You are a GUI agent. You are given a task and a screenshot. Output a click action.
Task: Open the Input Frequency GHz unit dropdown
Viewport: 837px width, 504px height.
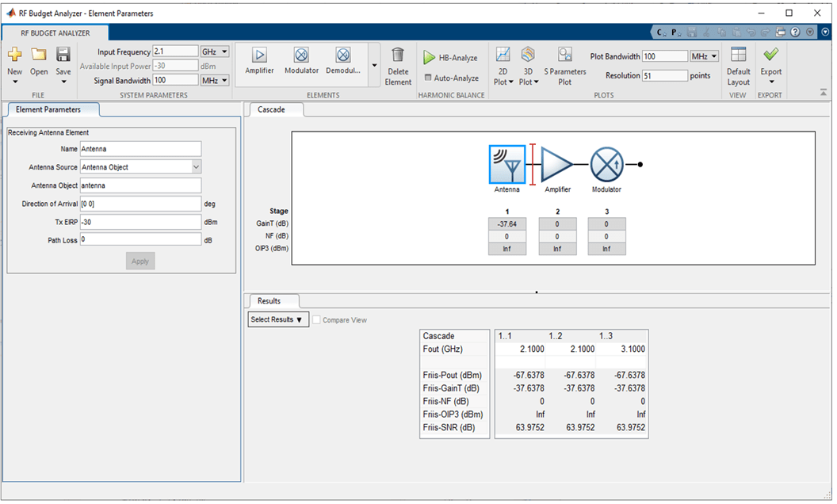click(x=215, y=52)
